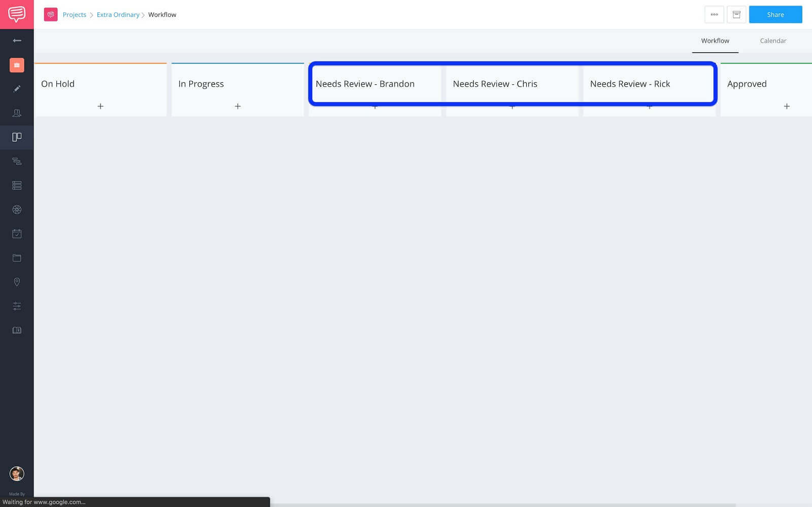Add a card to On Hold column
The image size is (812, 507).
click(100, 106)
